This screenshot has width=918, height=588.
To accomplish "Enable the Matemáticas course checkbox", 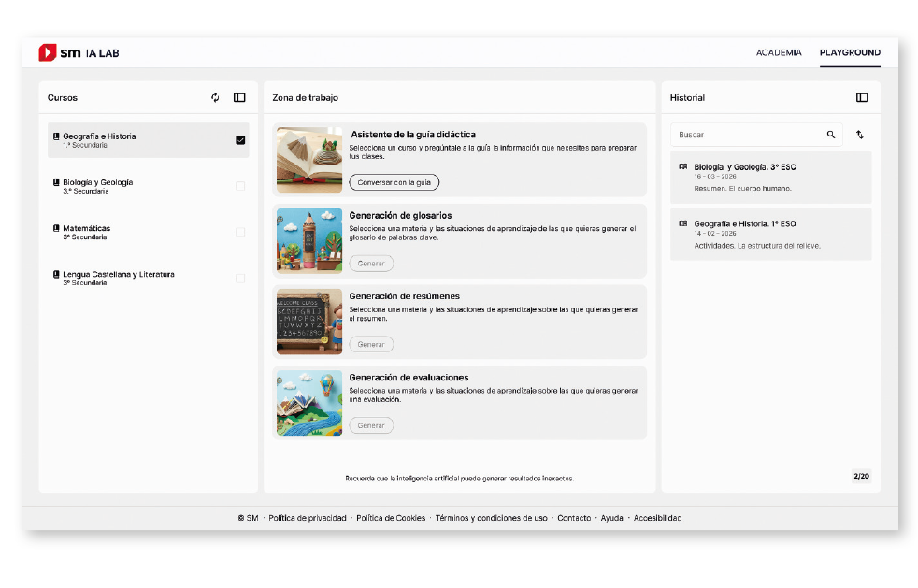I will (240, 232).
